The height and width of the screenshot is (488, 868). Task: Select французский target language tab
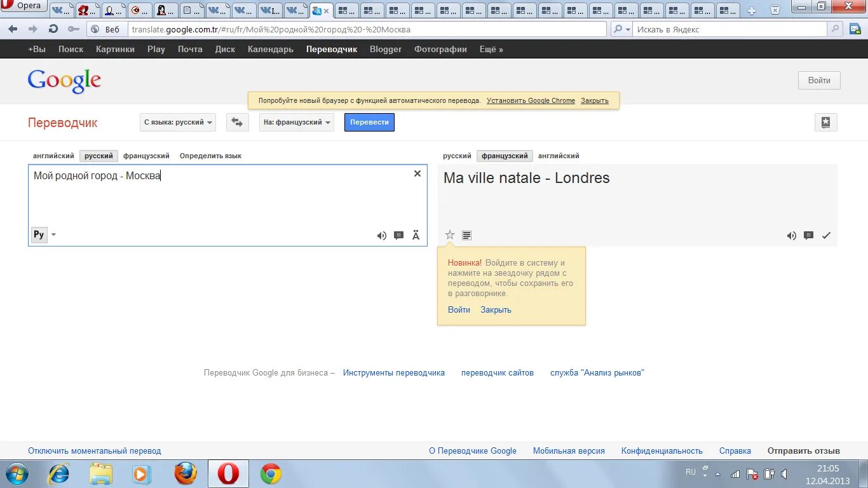tap(505, 156)
